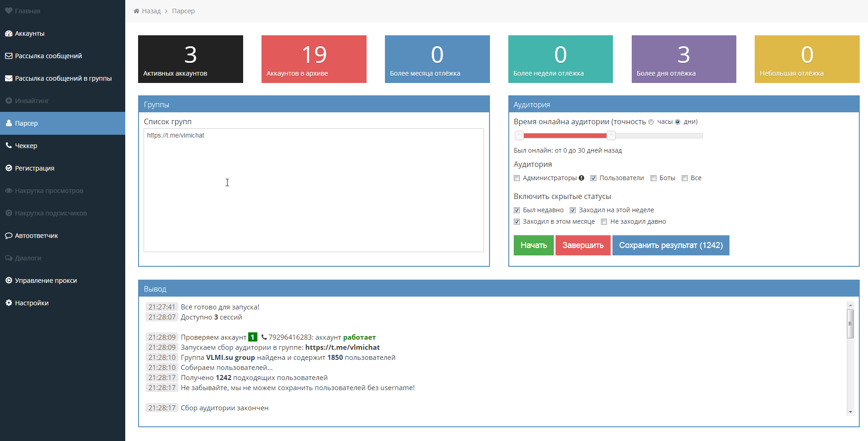
Task: Click the phone icon next to Чеккер
Action: [x=9, y=145]
